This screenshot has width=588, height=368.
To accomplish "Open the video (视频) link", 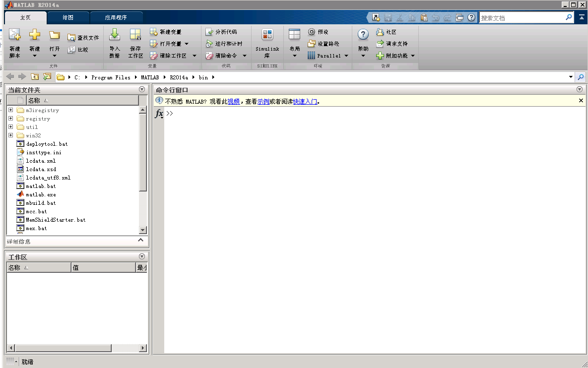I will pos(234,102).
